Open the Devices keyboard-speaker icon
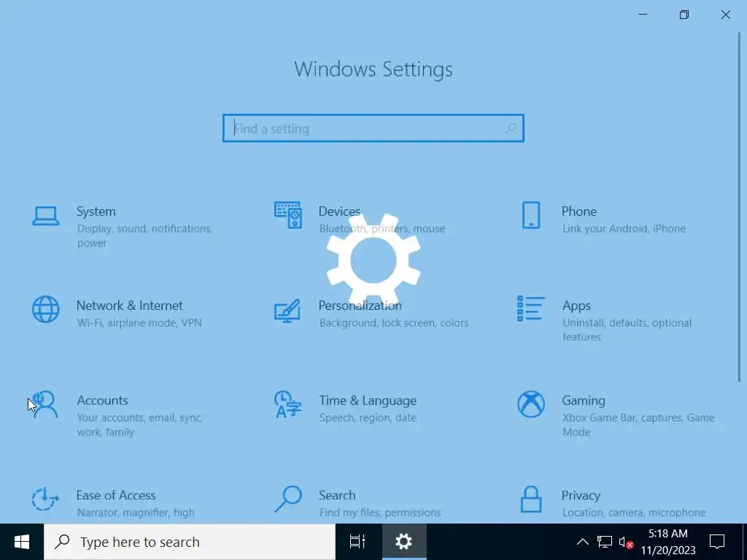 pyautogui.click(x=288, y=215)
